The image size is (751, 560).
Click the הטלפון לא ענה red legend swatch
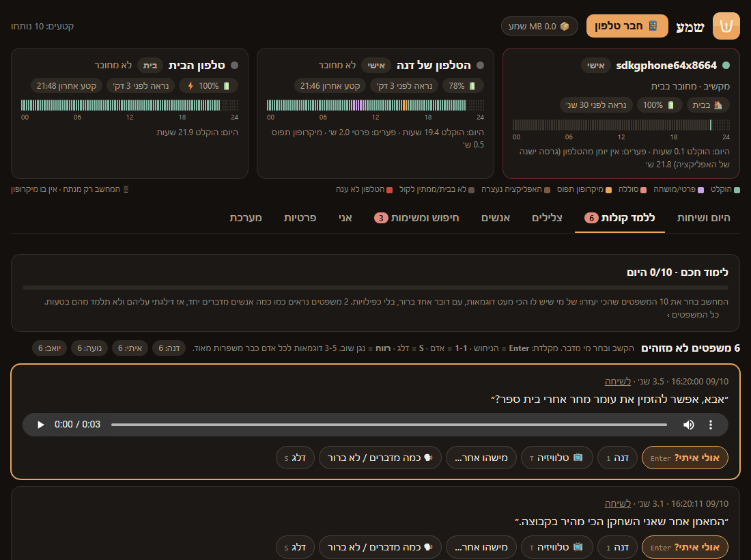[x=389, y=190]
